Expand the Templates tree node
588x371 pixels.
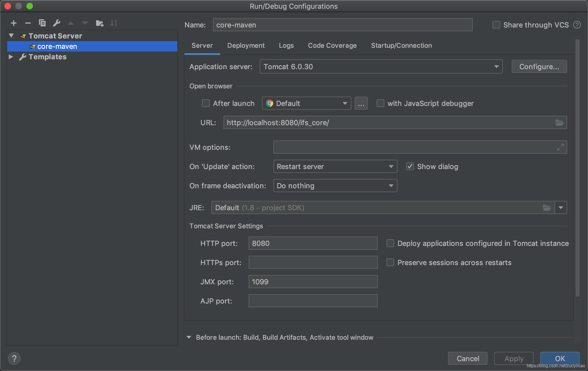tap(11, 57)
